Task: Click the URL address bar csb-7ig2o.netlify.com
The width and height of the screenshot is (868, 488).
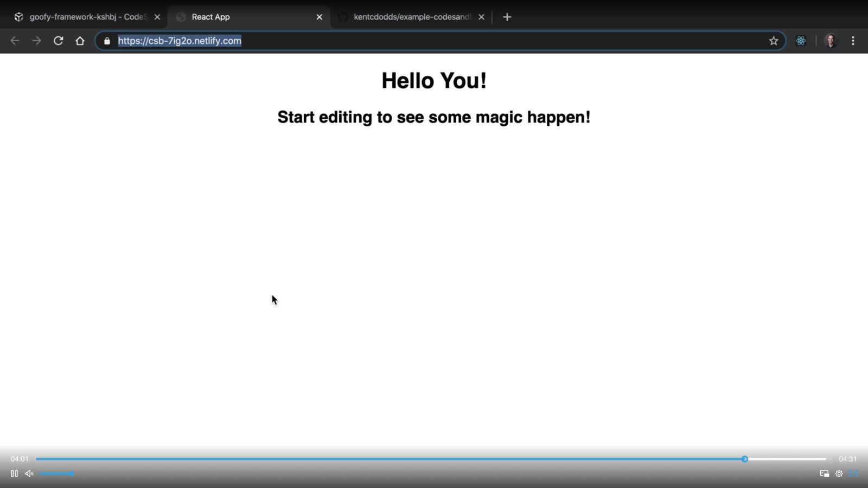Action: pos(439,41)
